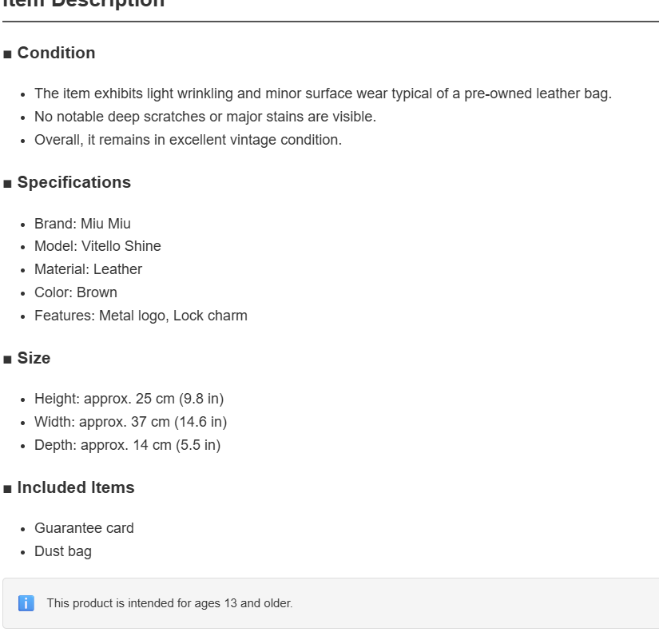This screenshot has width=659, height=644.
Task: Click the square bullet before Size
Action: click(x=7, y=360)
